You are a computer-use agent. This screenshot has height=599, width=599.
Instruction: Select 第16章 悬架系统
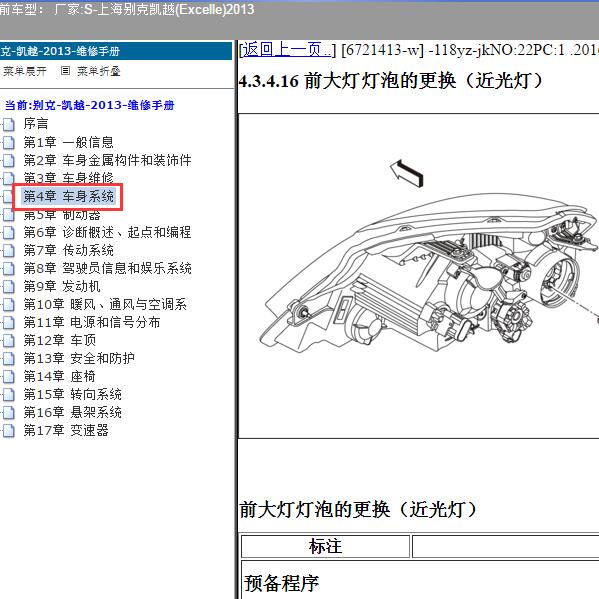(x=73, y=412)
